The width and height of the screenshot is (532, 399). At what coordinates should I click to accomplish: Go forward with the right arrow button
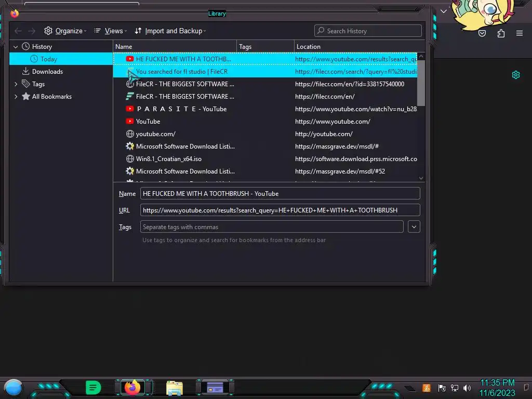tap(32, 31)
